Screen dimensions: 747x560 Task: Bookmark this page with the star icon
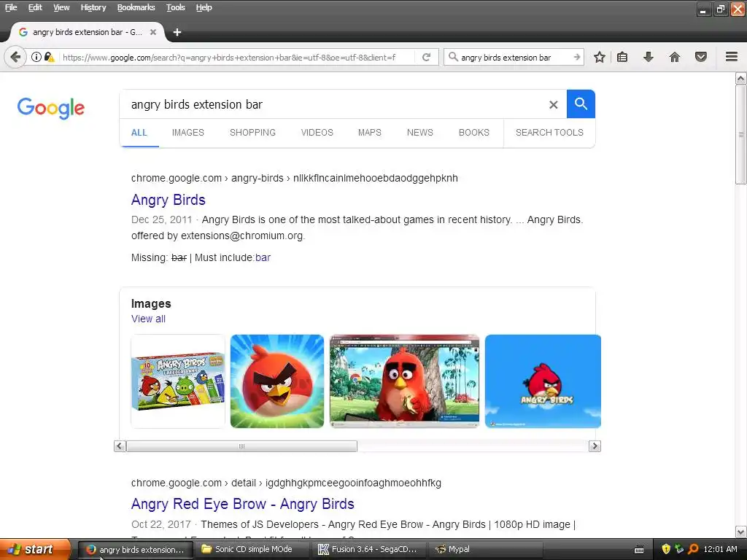600,57
